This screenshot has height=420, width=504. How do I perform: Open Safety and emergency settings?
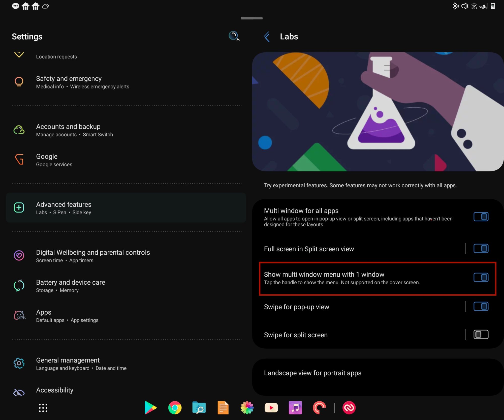(x=126, y=82)
